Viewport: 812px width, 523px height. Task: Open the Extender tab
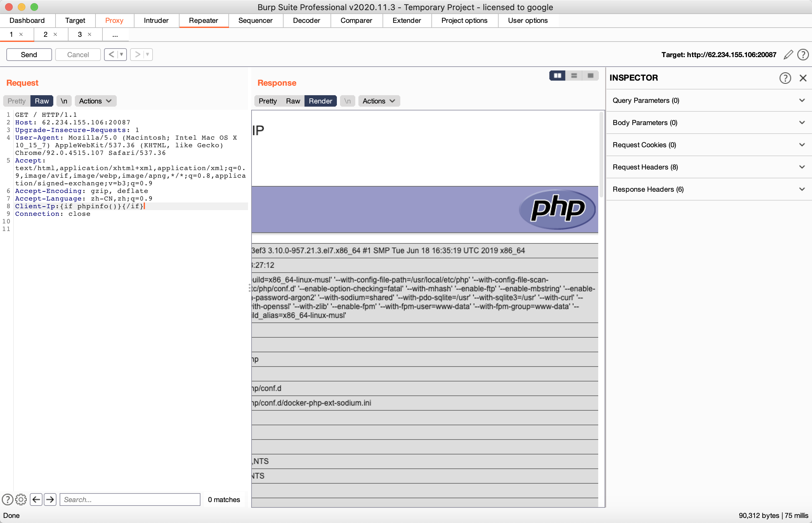[407, 20]
